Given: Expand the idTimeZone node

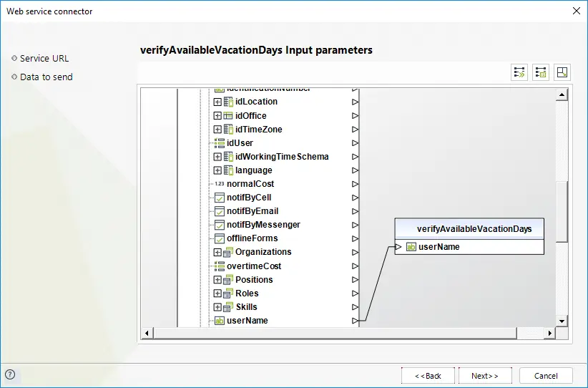Looking at the screenshot, I should pyautogui.click(x=217, y=130).
